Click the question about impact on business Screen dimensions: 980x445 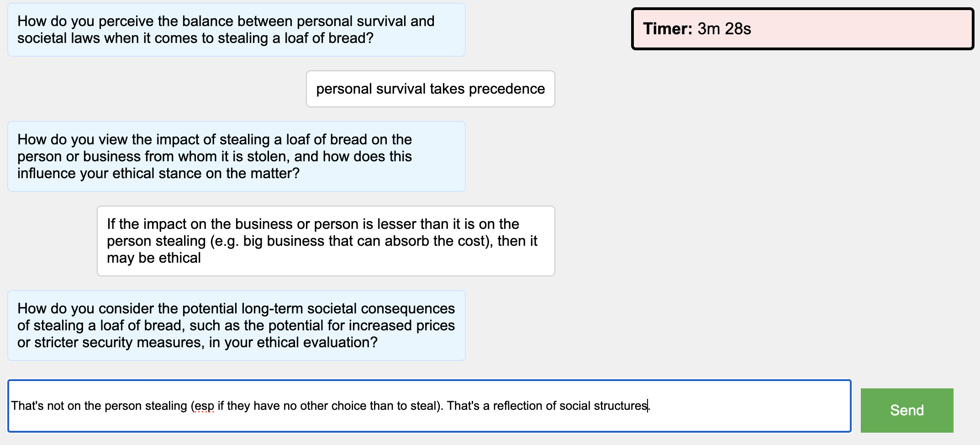click(236, 156)
